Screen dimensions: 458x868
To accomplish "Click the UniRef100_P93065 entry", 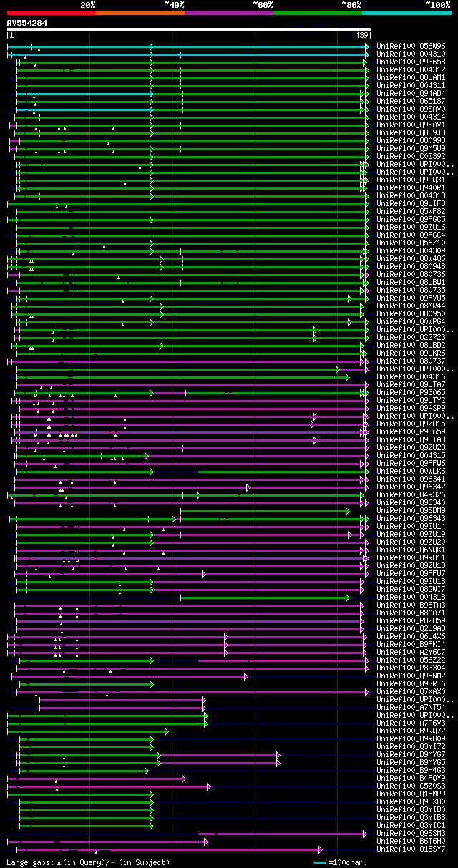I will coord(411,392).
